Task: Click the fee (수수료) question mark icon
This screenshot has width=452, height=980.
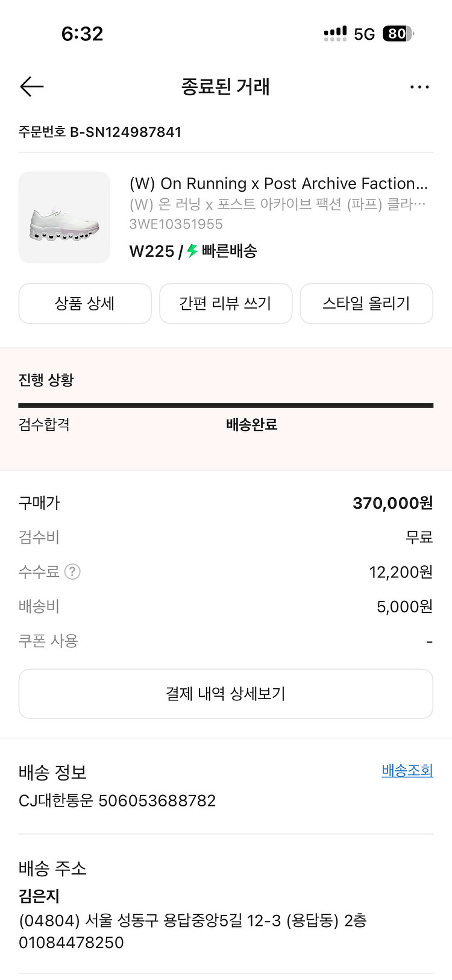Action: point(72,571)
